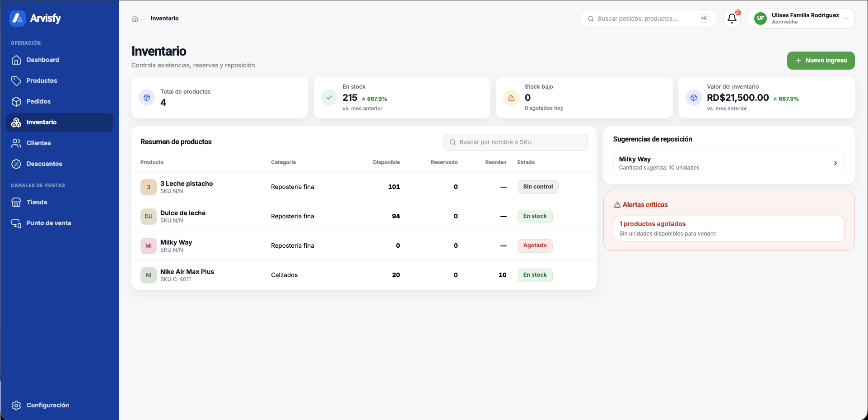Navigate to Pedidos section
The height and width of the screenshot is (420, 868).
point(60,101)
